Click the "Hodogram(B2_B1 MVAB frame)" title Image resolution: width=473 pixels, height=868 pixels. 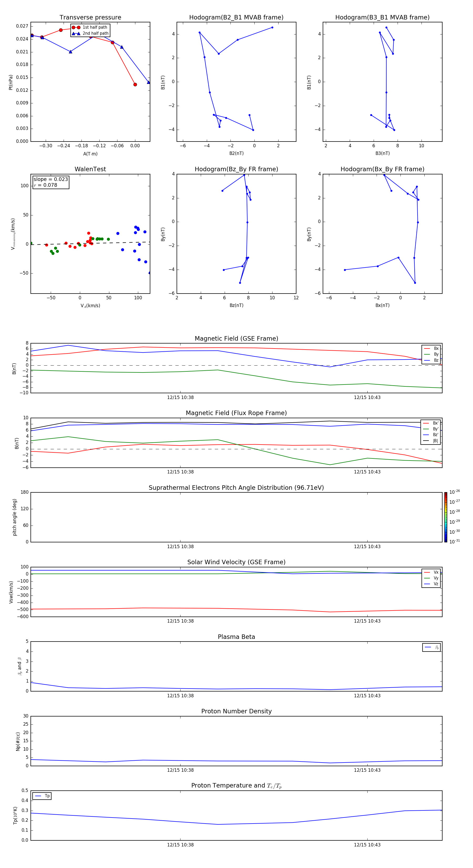[x=236, y=18]
